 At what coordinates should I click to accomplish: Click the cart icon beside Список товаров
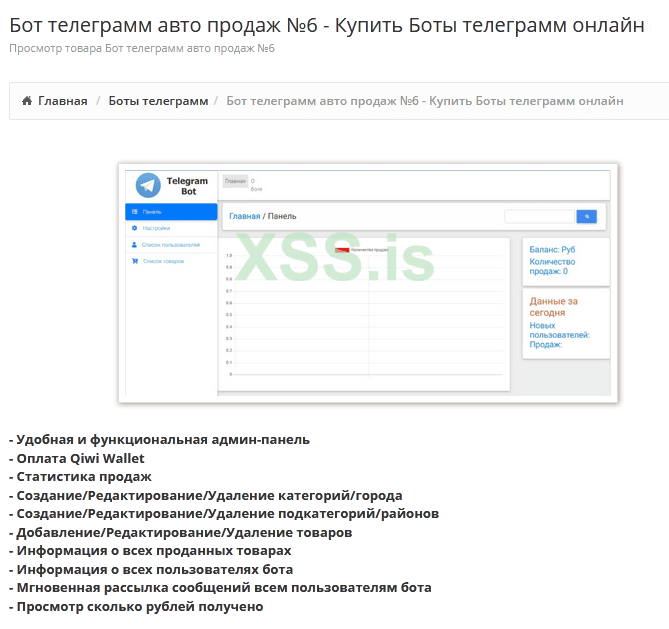[135, 261]
